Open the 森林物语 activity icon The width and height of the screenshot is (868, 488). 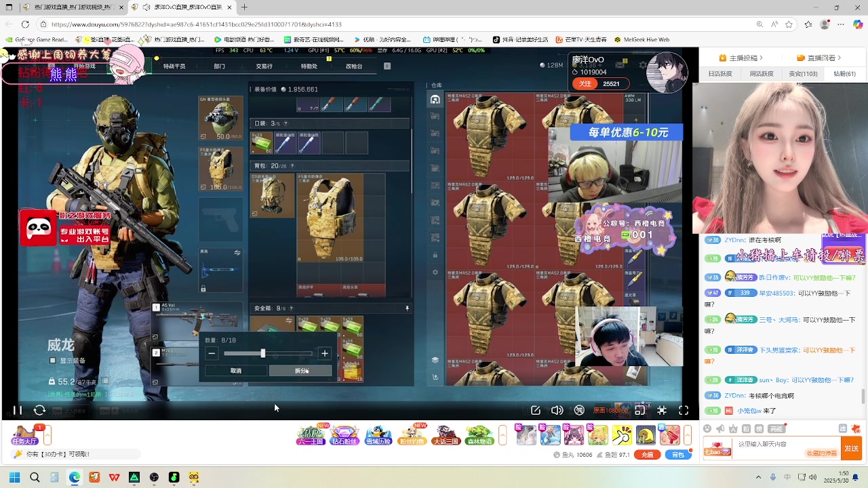point(479,434)
